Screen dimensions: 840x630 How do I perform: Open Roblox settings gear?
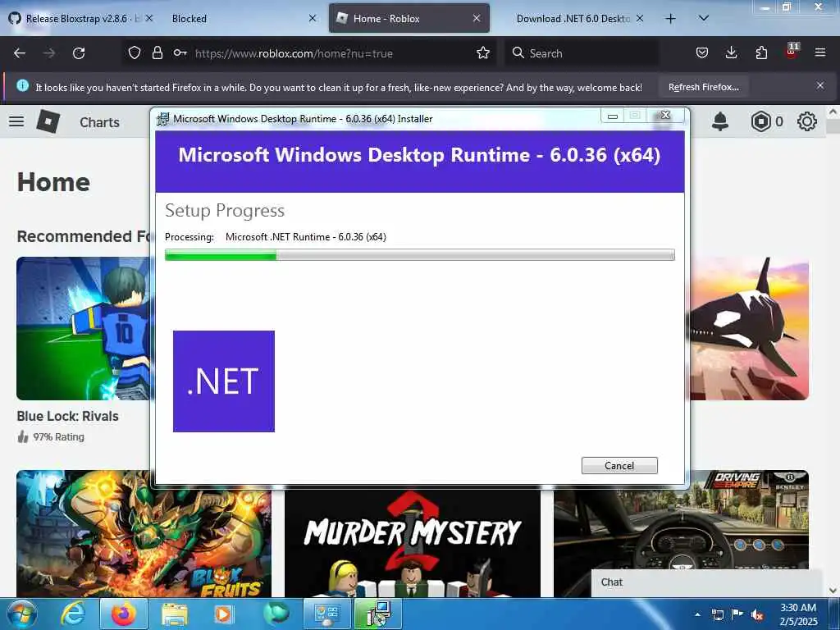(807, 121)
